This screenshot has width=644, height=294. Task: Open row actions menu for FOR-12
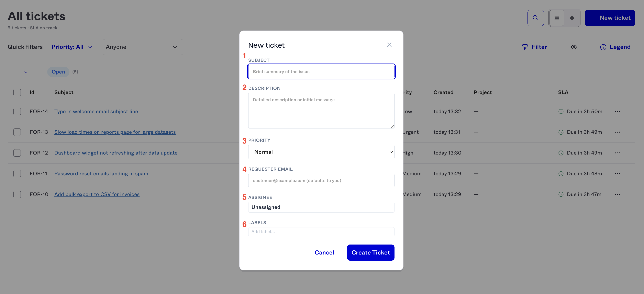(618, 153)
